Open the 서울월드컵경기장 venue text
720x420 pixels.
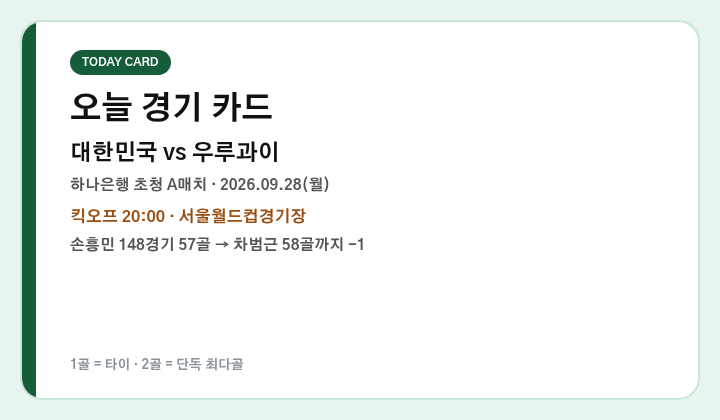click(242, 216)
